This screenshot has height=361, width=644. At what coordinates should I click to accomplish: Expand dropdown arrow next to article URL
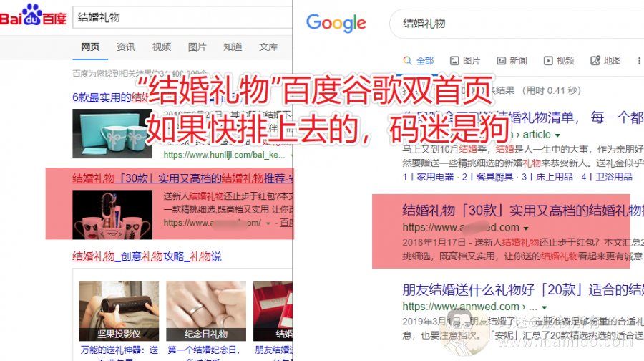coord(557,135)
